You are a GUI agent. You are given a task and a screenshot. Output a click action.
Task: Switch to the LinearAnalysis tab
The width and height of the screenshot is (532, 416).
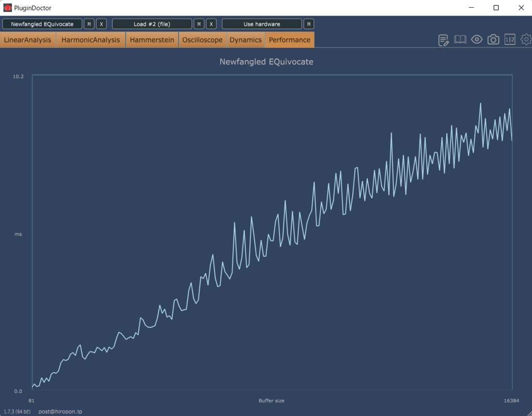tap(28, 40)
